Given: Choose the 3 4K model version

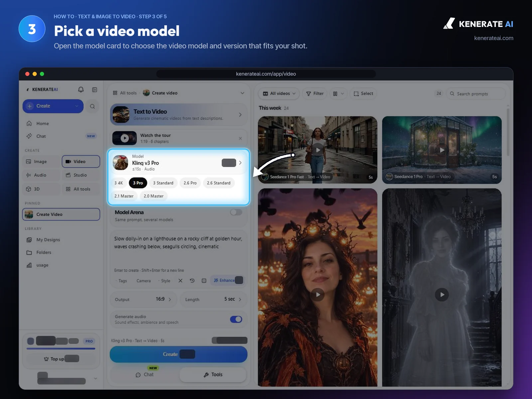Looking at the screenshot, I should tap(119, 183).
